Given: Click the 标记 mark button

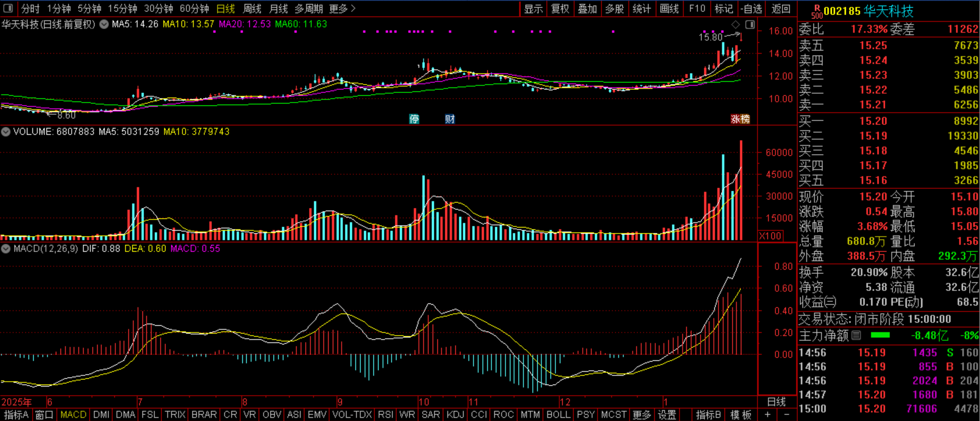Looking at the screenshot, I should click(x=724, y=9).
